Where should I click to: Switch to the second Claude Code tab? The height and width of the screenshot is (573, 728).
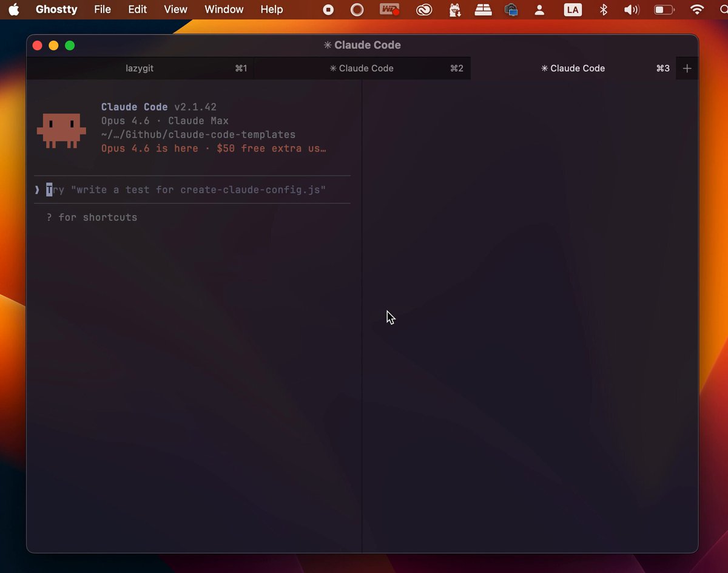[x=362, y=69]
